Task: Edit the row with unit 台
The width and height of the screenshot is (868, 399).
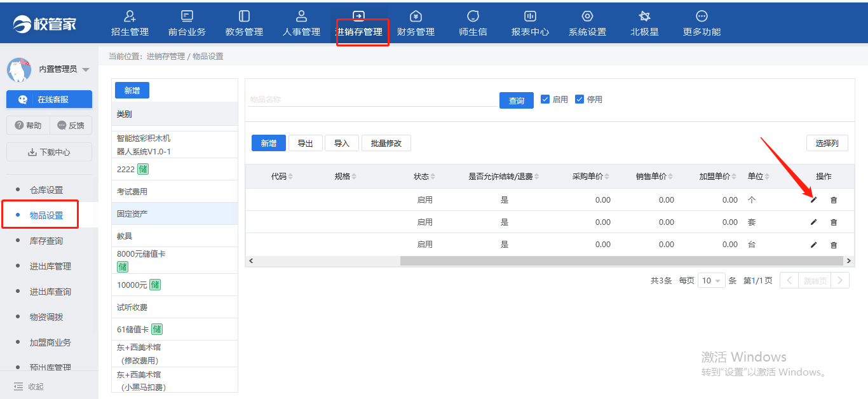Action: click(x=814, y=245)
